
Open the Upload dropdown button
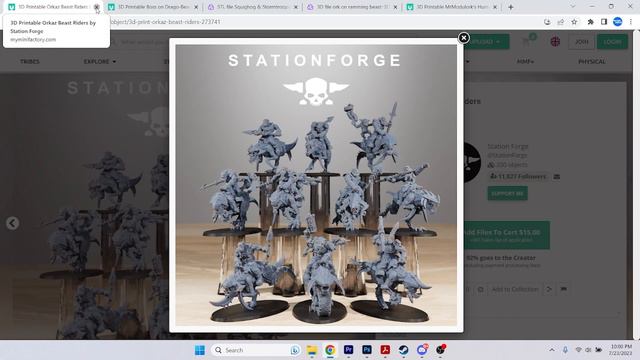click(488, 42)
